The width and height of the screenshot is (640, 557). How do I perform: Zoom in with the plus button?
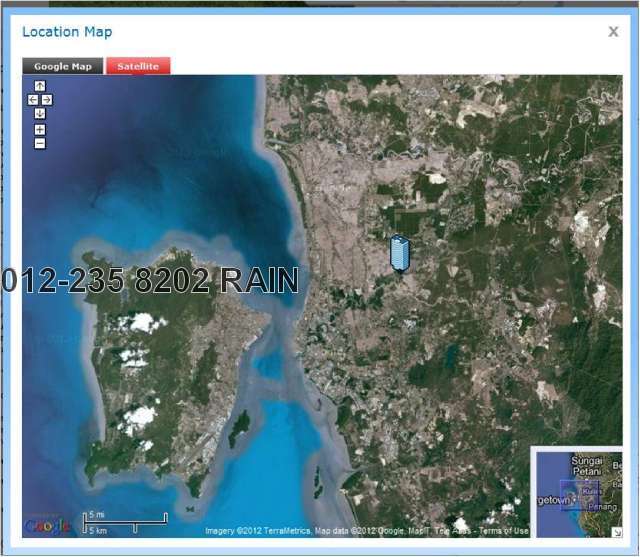(x=40, y=130)
